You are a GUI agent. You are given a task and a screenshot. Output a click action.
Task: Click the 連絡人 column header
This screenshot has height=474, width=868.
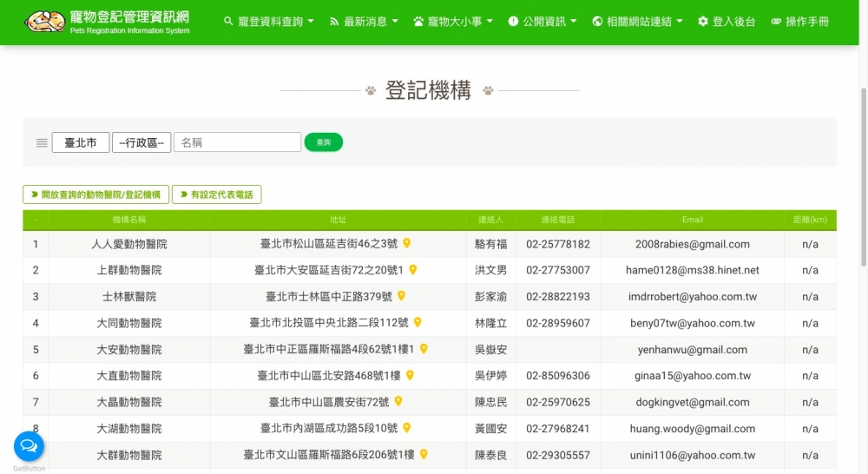tap(491, 220)
